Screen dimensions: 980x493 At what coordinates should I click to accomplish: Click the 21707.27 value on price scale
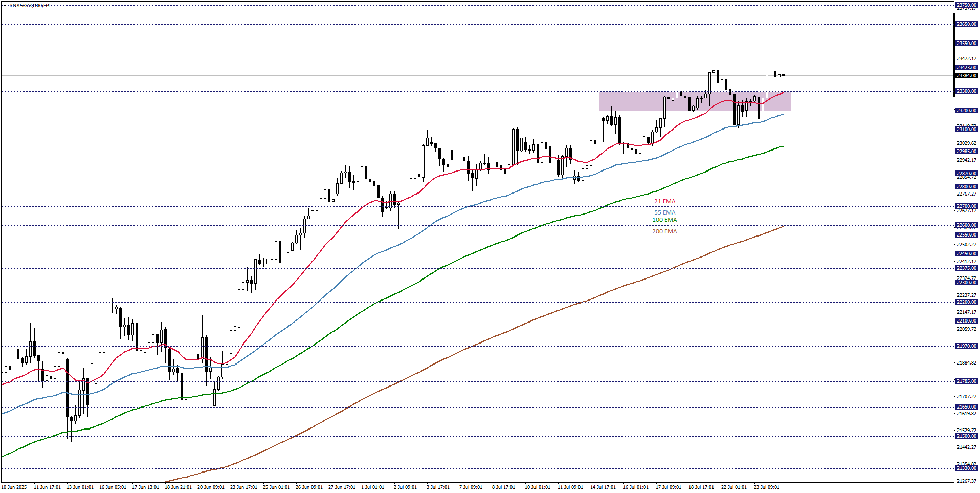tap(966, 397)
